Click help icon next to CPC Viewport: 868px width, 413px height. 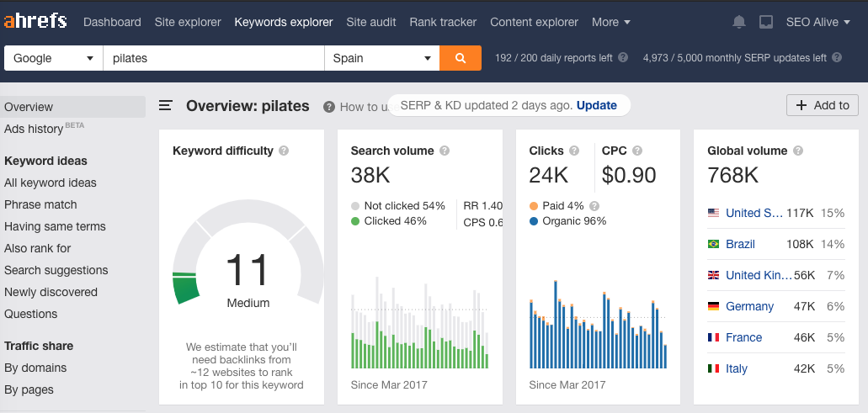637,151
